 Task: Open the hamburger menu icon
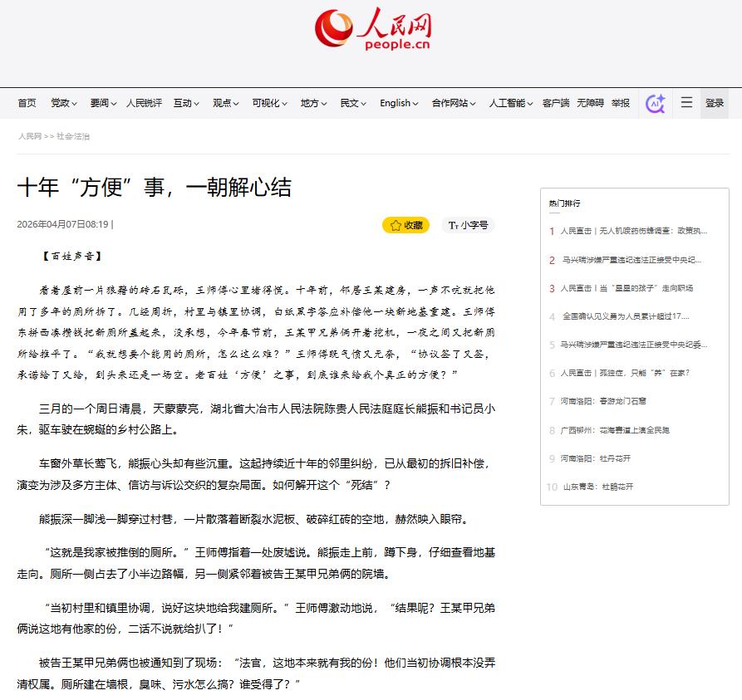point(686,103)
